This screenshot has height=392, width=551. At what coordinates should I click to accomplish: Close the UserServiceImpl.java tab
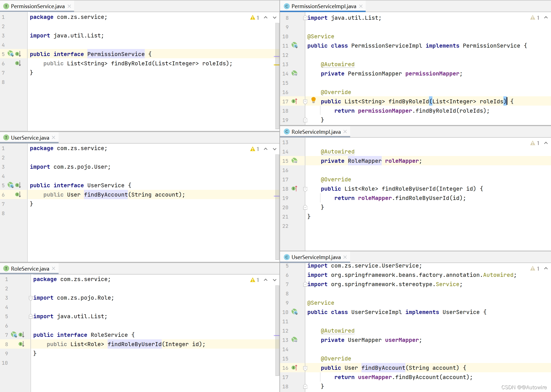345,257
